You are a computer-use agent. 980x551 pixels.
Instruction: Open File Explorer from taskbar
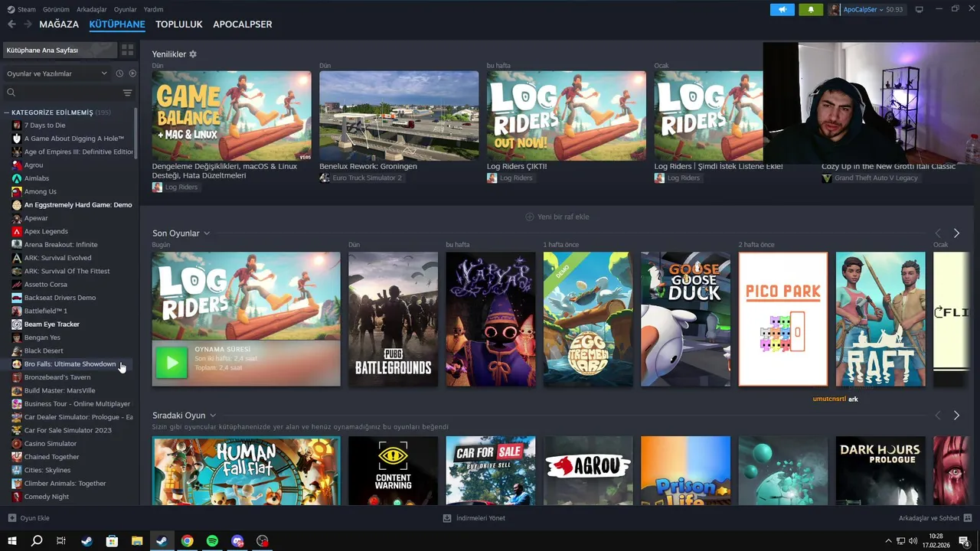(x=137, y=541)
